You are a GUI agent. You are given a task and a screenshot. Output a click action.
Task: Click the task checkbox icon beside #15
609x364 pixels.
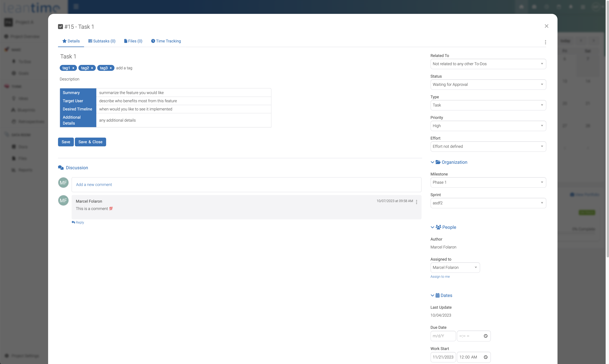click(60, 27)
